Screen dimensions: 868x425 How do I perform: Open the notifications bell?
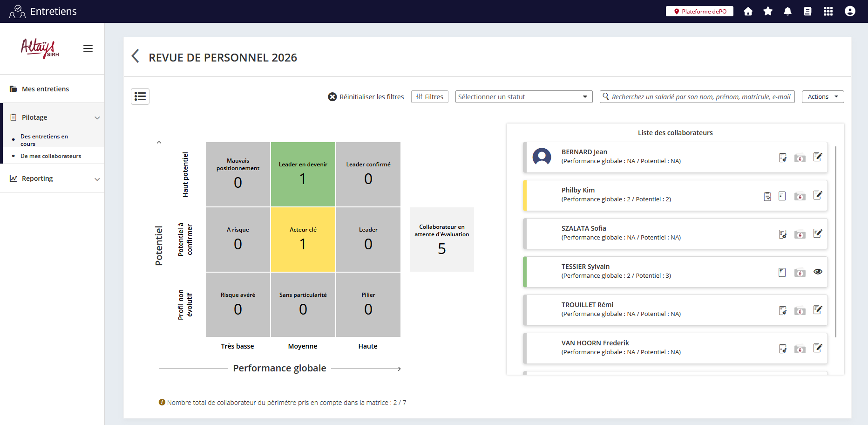787,11
